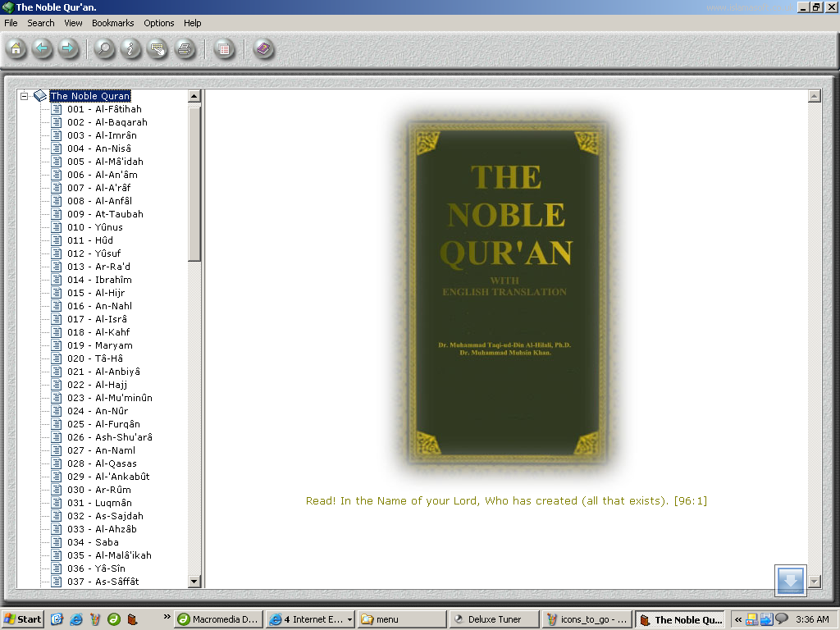Click the tree panel scroll-up arrow
The height and width of the screenshot is (630, 840).
(x=194, y=96)
